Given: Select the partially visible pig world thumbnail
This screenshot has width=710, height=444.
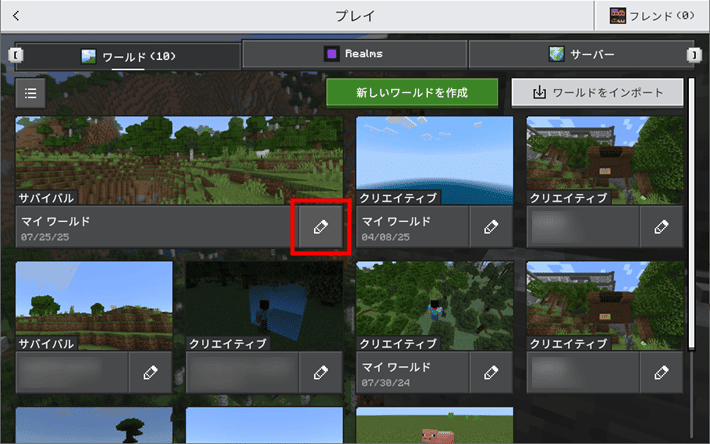Looking at the screenshot, I should click(435, 425).
